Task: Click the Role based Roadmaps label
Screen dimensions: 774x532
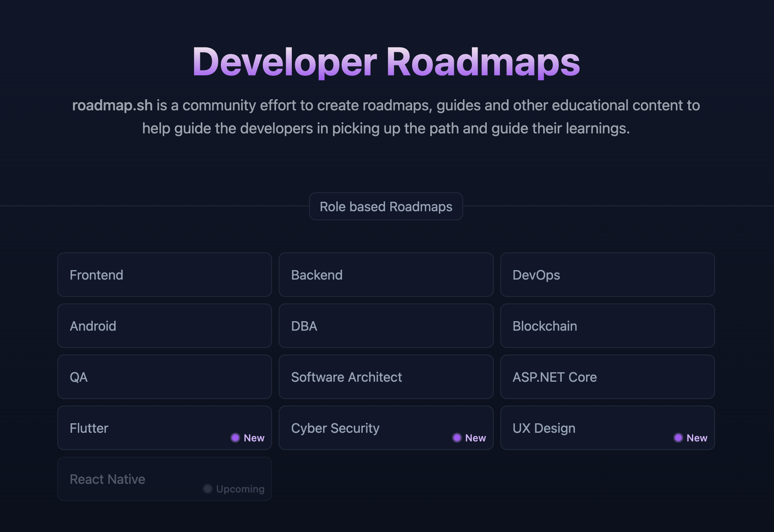Action: tap(386, 206)
